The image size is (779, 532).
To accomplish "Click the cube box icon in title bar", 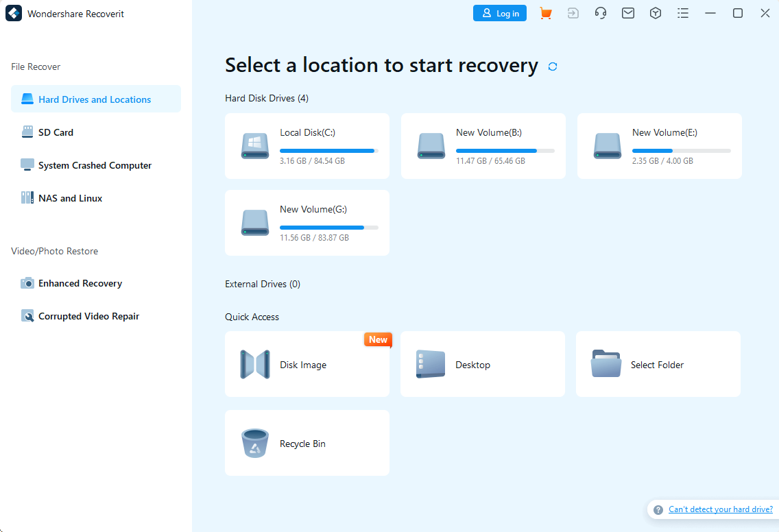I will (x=656, y=14).
